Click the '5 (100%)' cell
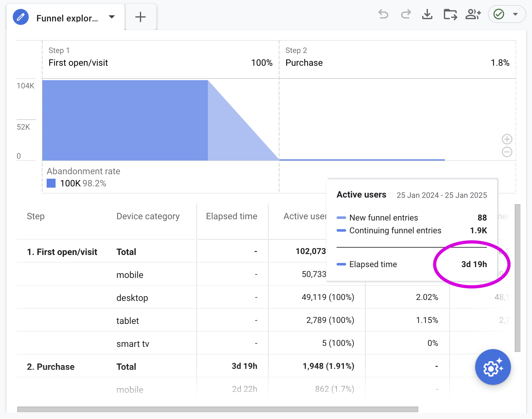532x419 pixels. [x=338, y=343]
